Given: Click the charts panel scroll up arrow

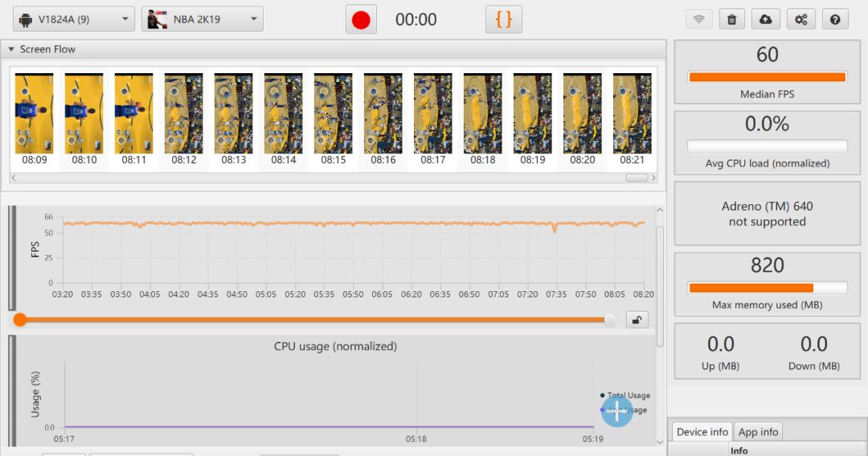Looking at the screenshot, I should pyautogui.click(x=659, y=211).
